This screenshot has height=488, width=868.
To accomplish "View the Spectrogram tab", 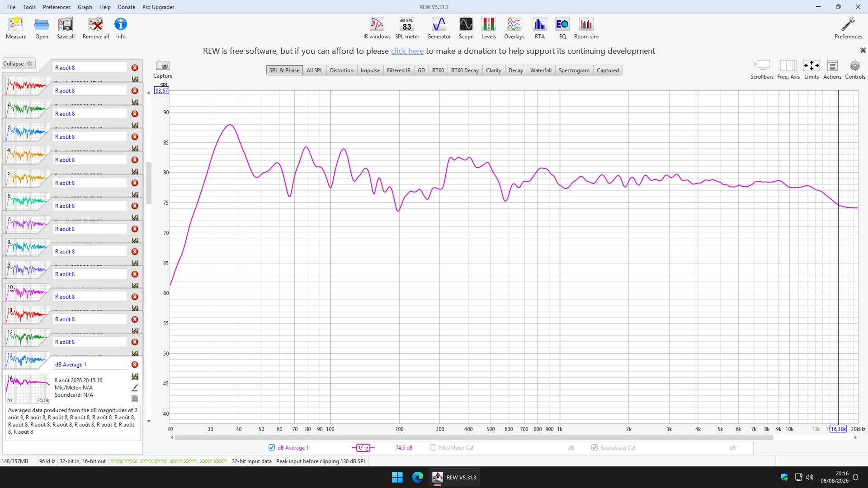I will 574,70.
